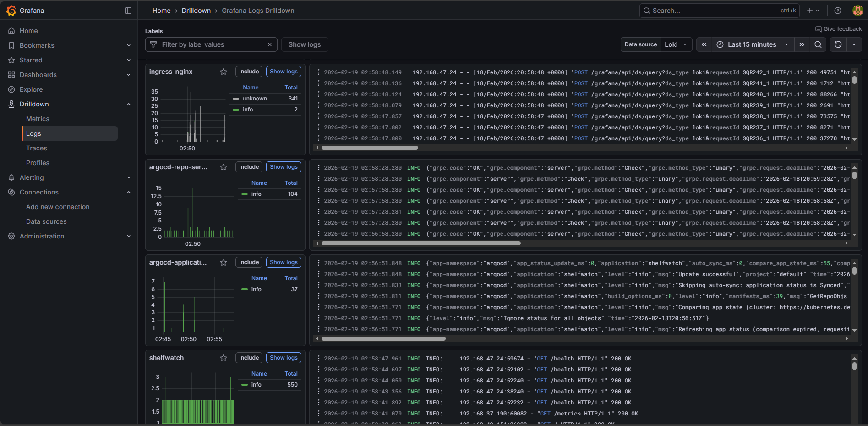The image size is (868, 426).
Task: Open Drilldown Profiles page
Action: (x=38, y=163)
